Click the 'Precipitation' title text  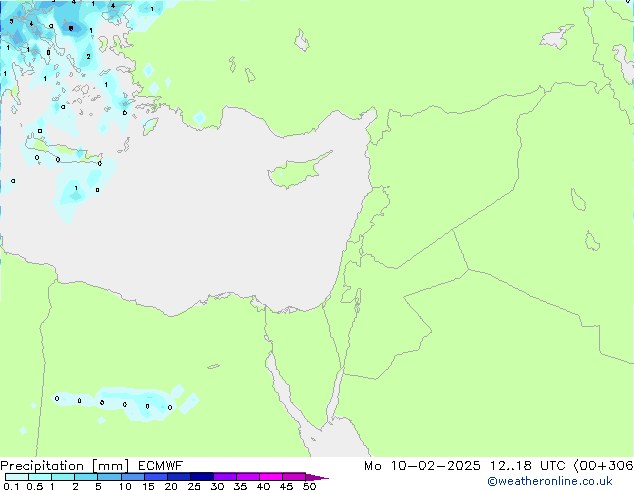click(42, 466)
